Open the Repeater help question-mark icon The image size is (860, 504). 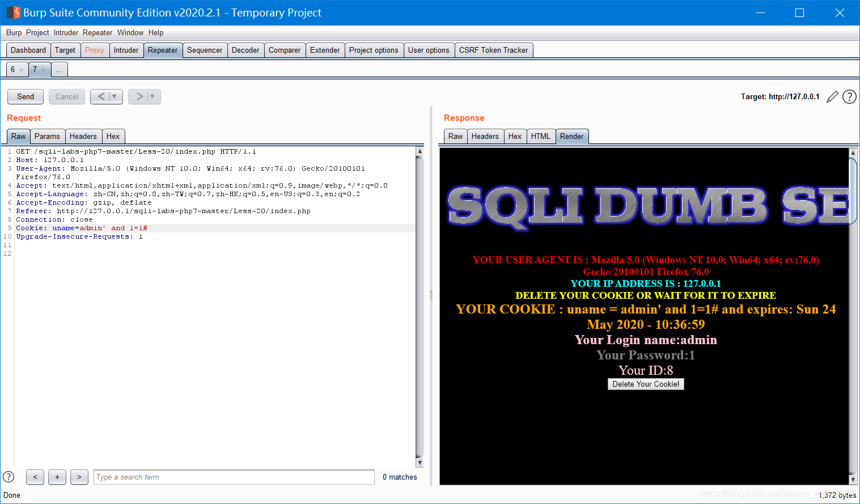[x=849, y=97]
